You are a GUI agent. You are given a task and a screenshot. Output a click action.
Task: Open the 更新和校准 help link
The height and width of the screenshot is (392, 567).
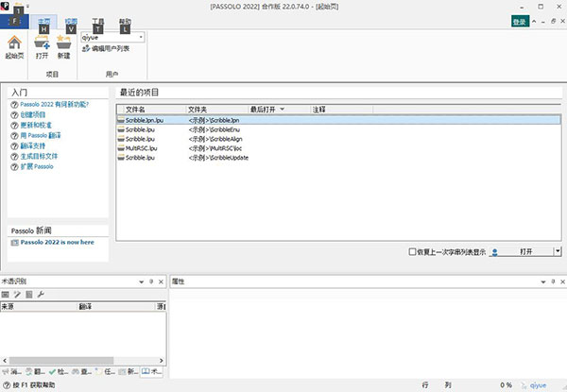click(36, 125)
